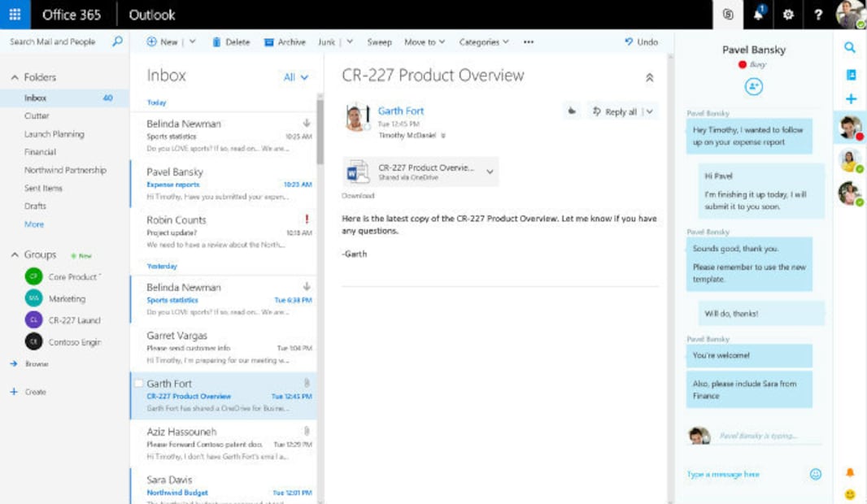Screen dimensions: 867x504
Task: Open the Settings gear menu
Action: coord(788,15)
